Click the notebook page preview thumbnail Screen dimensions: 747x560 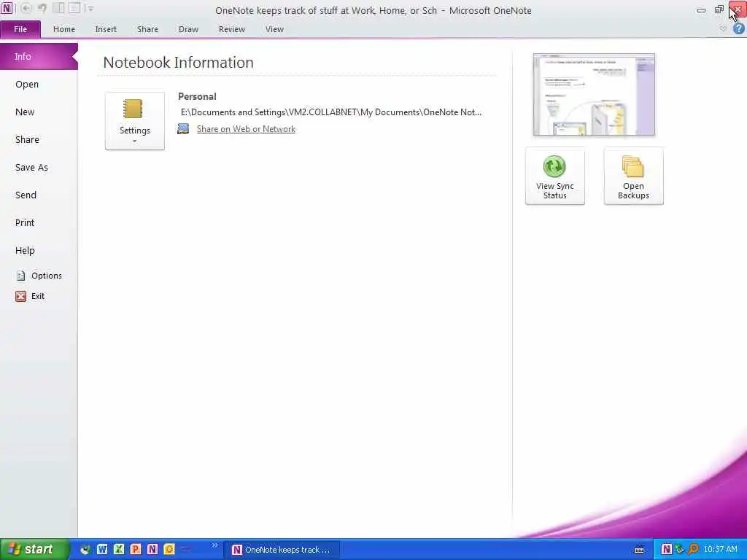pyautogui.click(x=594, y=94)
